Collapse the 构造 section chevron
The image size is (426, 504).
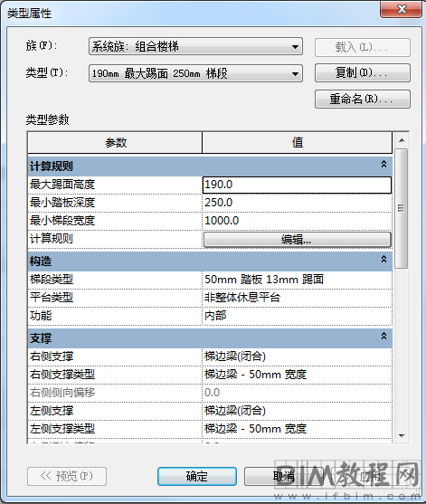[383, 259]
